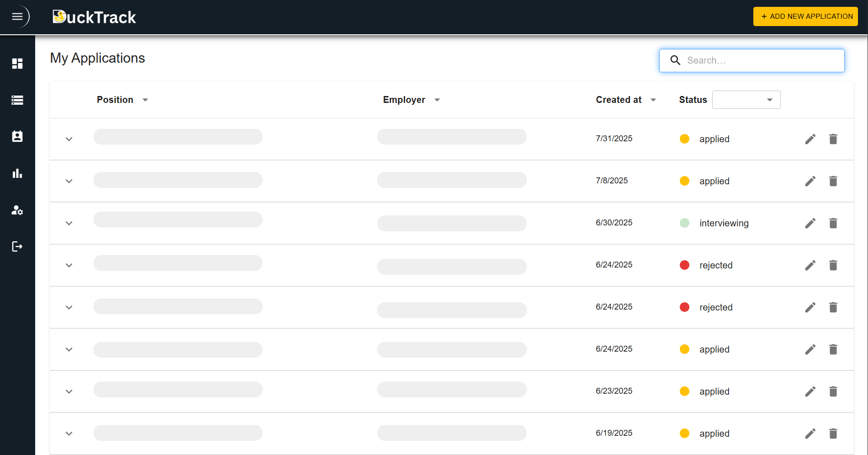This screenshot has height=455, width=868.
Task: Open the contacts sidebar icon
Action: pos(17,136)
